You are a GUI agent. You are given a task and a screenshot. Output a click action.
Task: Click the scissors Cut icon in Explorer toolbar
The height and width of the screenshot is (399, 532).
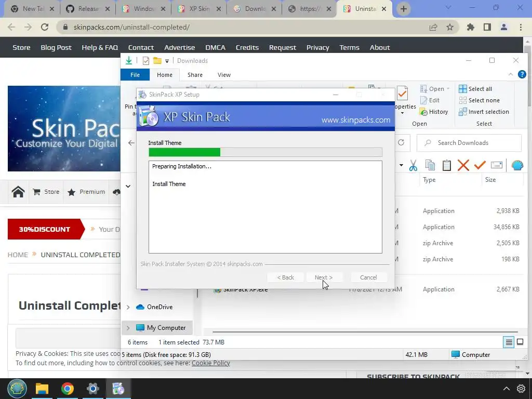click(413, 165)
